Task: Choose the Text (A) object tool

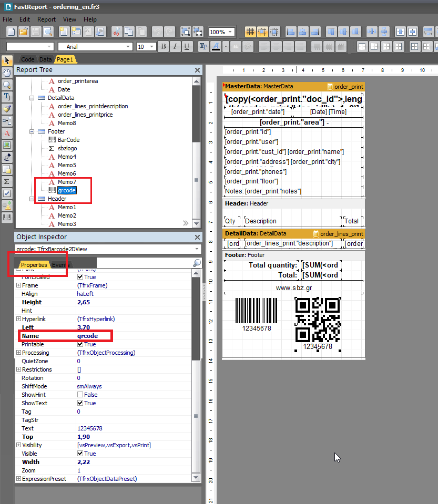Action: [x=7, y=133]
